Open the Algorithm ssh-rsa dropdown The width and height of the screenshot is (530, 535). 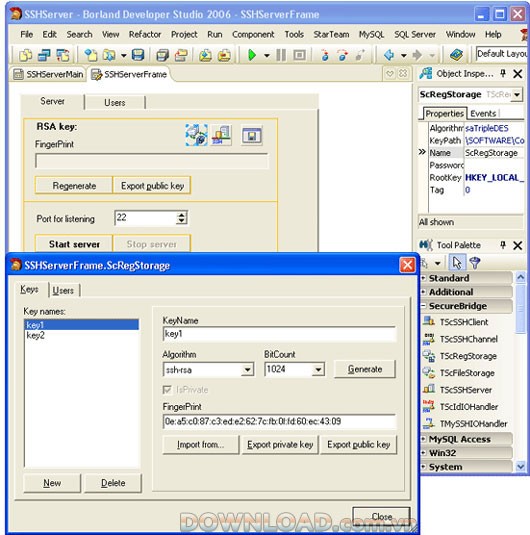(247, 370)
